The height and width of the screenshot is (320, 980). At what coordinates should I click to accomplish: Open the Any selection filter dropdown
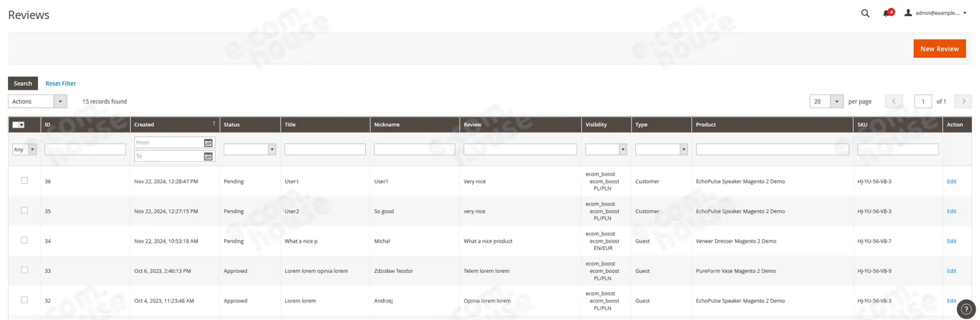pyautogui.click(x=24, y=150)
